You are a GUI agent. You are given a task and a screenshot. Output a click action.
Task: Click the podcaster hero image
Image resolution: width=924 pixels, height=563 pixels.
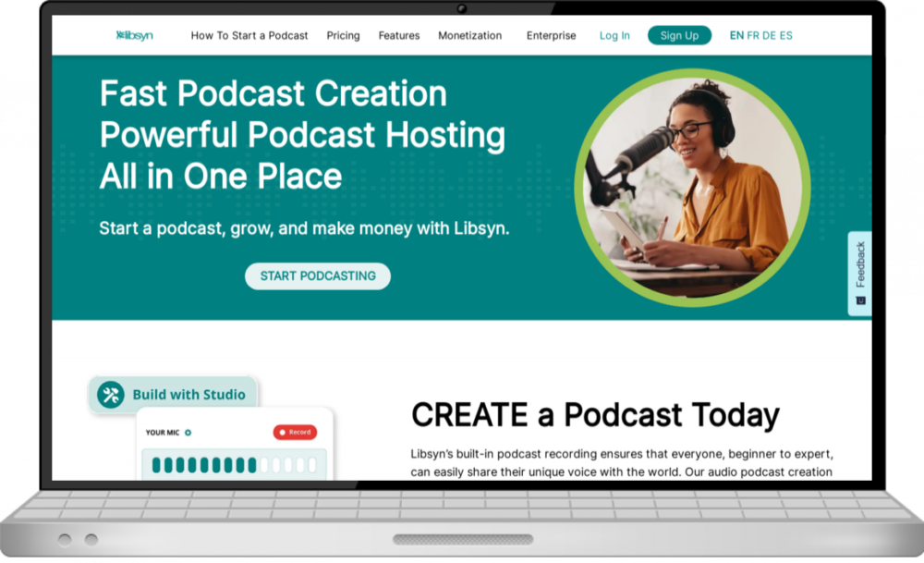[692, 188]
